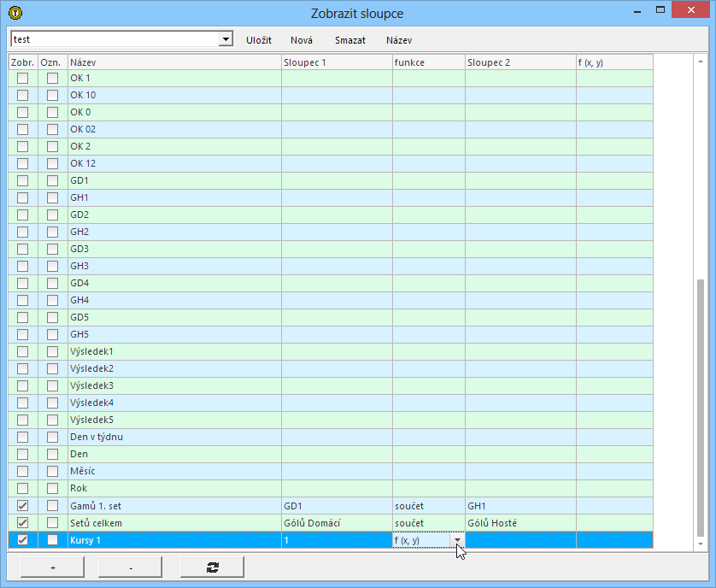Click the minus button to remove row

click(x=130, y=567)
